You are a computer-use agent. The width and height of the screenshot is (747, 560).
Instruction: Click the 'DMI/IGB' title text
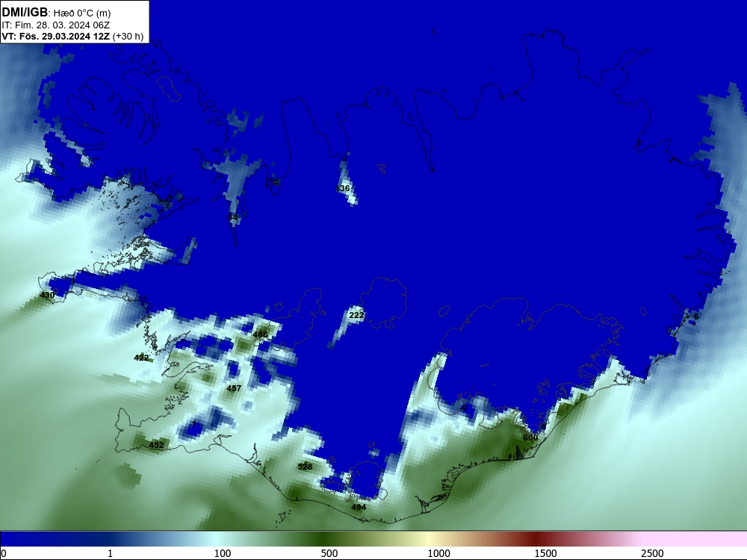point(25,13)
